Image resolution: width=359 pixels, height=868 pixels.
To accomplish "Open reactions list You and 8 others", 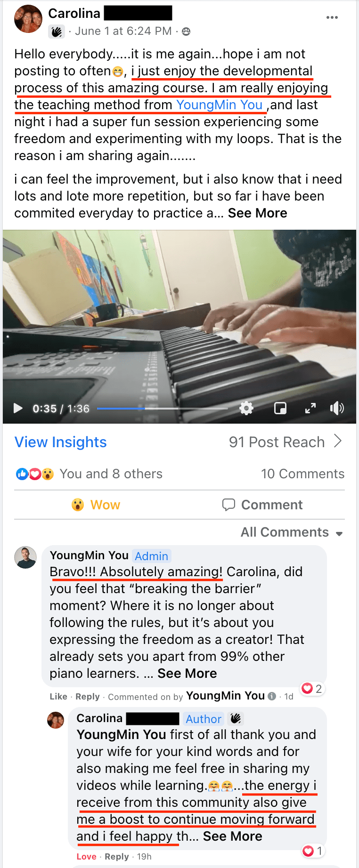I will [111, 474].
